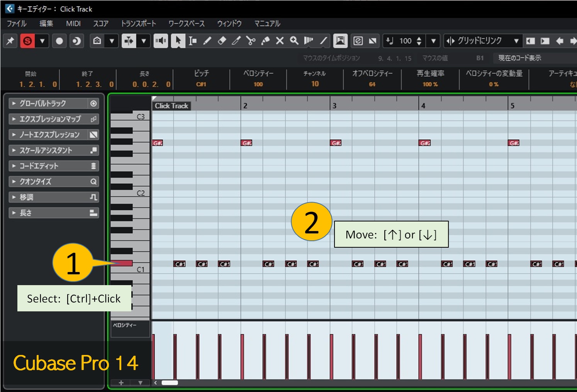Image resolution: width=577 pixels, height=392 pixels.
Task: Click the 移調 step icon
Action: coord(93,197)
